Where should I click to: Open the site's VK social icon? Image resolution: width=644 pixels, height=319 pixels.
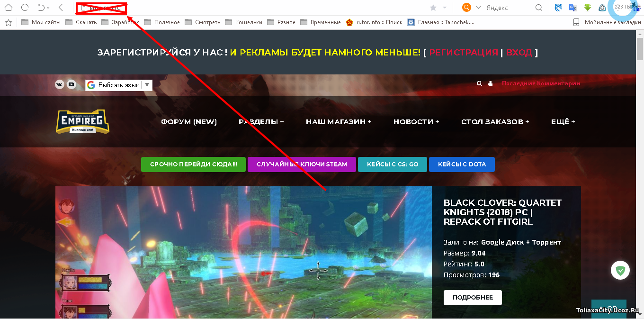pos(60,84)
